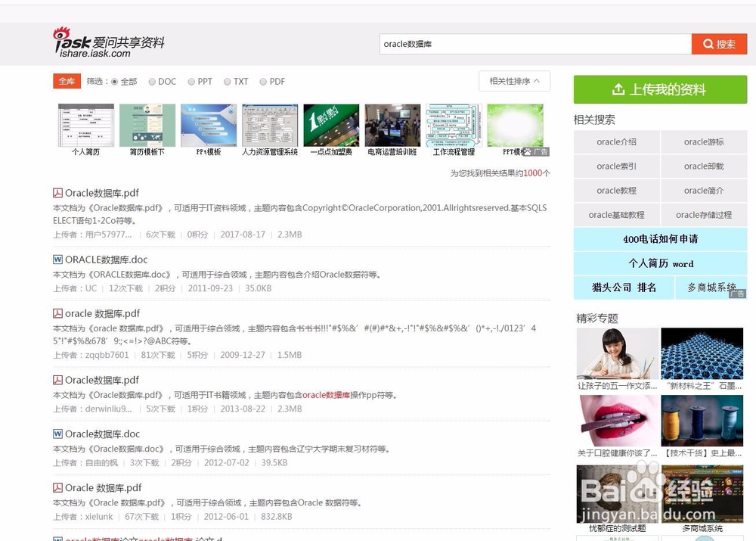
Task: Select the DOC filter option
Action: [x=153, y=81]
